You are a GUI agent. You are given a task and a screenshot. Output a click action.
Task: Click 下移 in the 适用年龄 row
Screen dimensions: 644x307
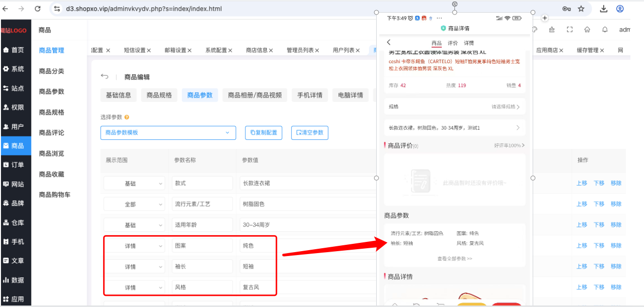pos(599,224)
